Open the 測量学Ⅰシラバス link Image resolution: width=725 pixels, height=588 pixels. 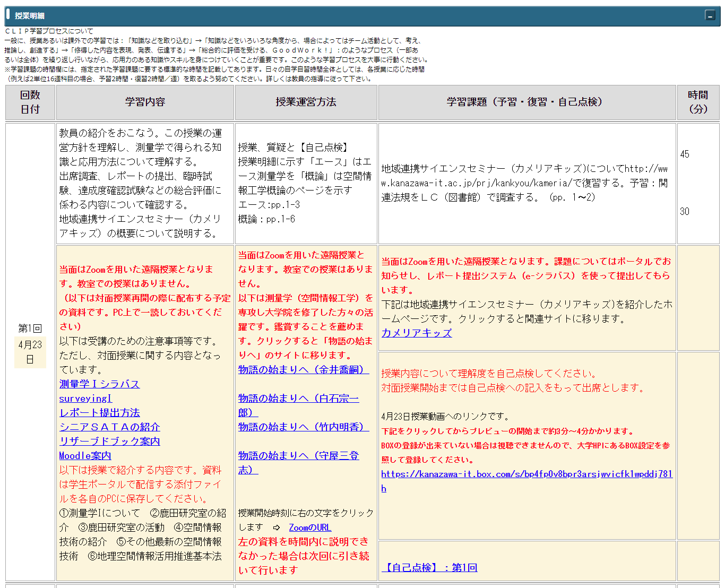(x=99, y=384)
